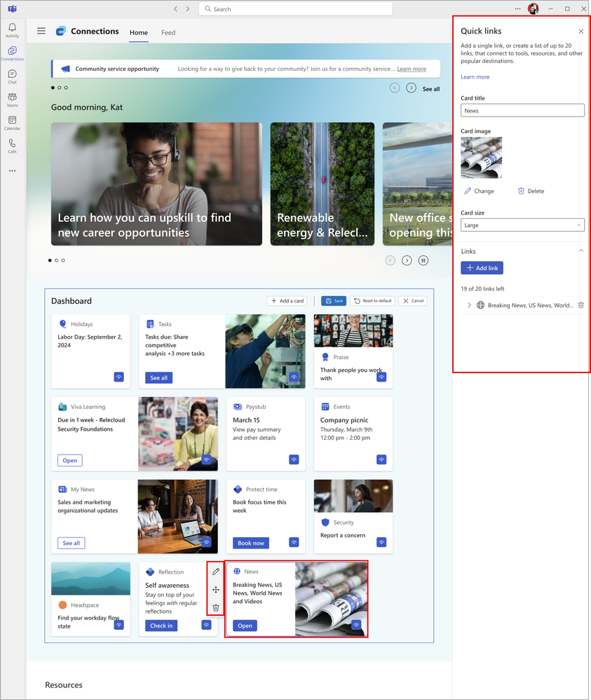Delete the News card with trash icon

pos(216,607)
